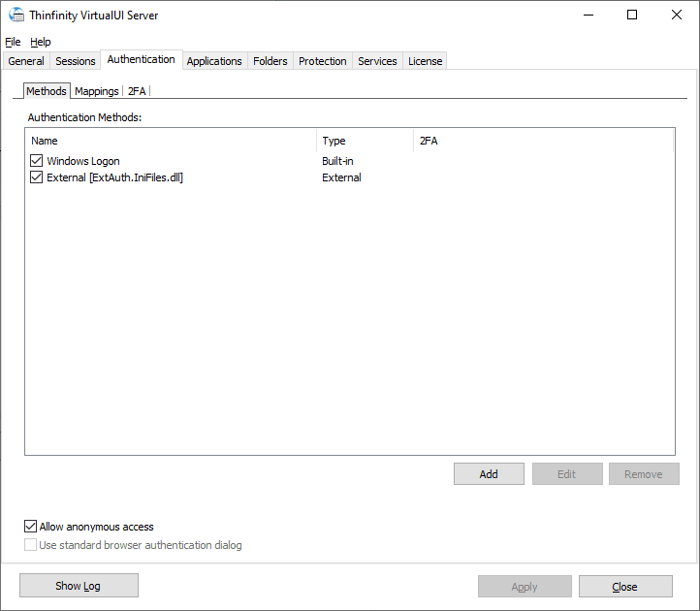
Task: Select the Authentication tab
Action: pyautogui.click(x=142, y=59)
